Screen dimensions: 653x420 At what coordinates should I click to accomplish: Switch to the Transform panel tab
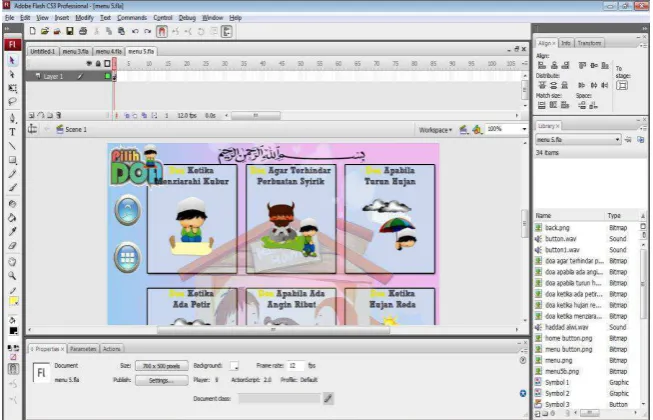coord(589,43)
